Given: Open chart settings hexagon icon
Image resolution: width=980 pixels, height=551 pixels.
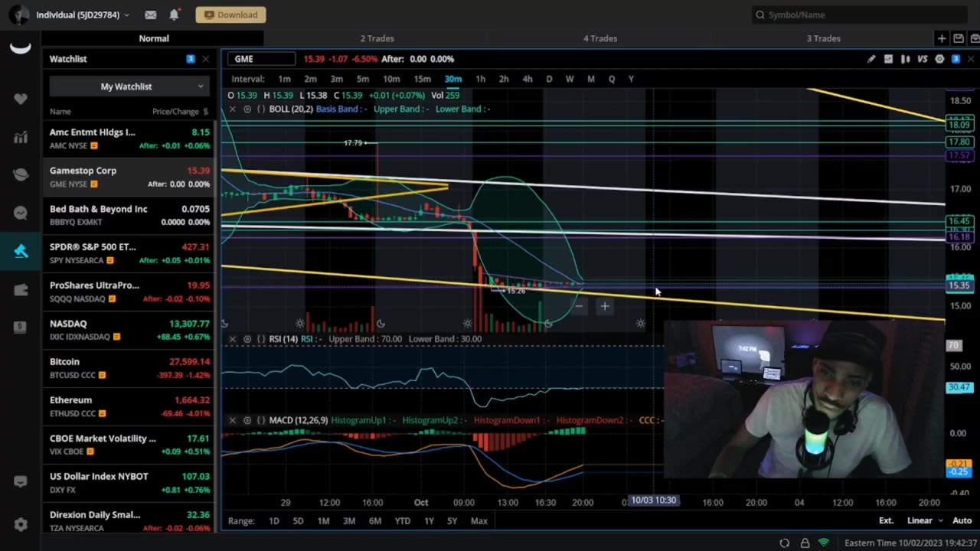Looking at the screenshot, I should click(x=939, y=59).
